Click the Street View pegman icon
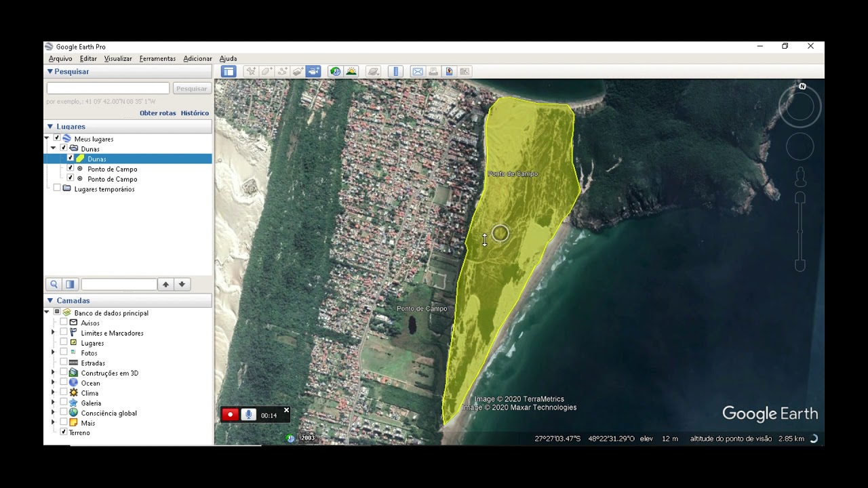The image size is (868, 488). click(x=800, y=178)
